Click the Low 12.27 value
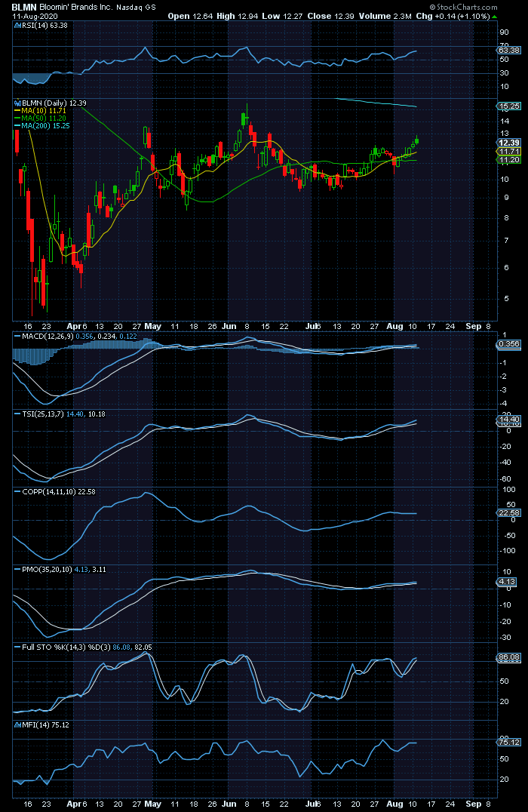 point(283,16)
